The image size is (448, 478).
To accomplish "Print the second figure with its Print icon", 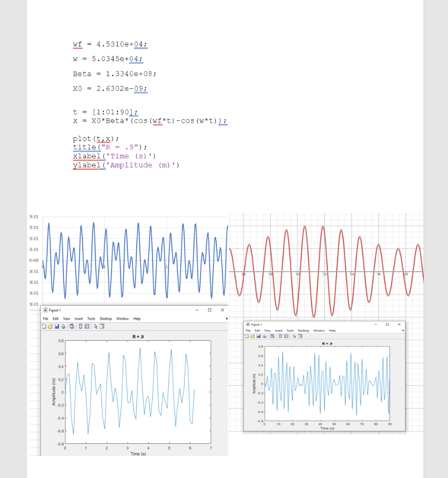I will [264, 336].
